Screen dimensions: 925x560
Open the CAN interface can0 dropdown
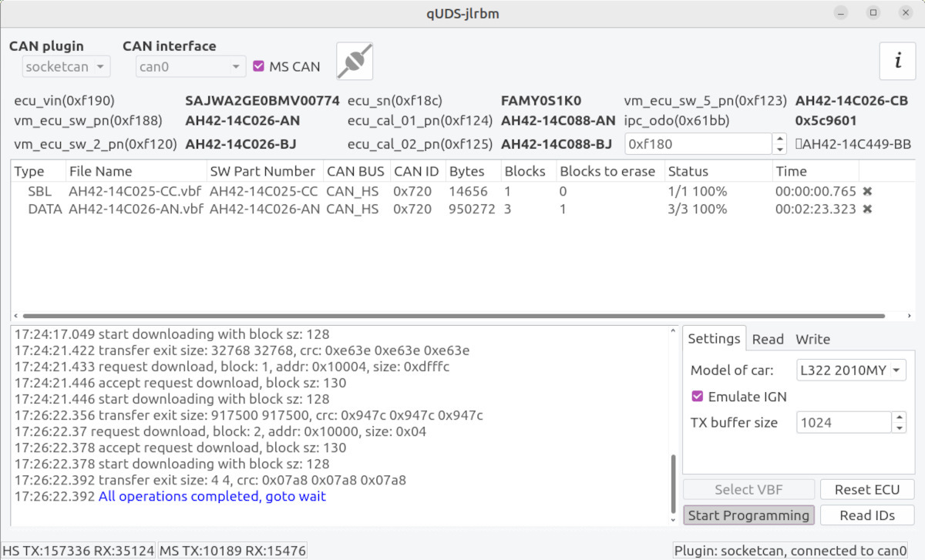[x=190, y=67]
